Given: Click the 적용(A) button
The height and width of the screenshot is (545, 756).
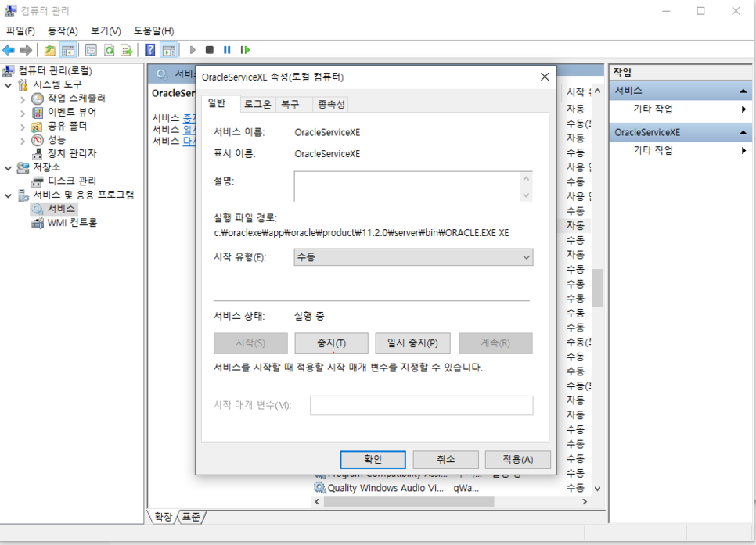Looking at the screenshot, I should point(518,460).
